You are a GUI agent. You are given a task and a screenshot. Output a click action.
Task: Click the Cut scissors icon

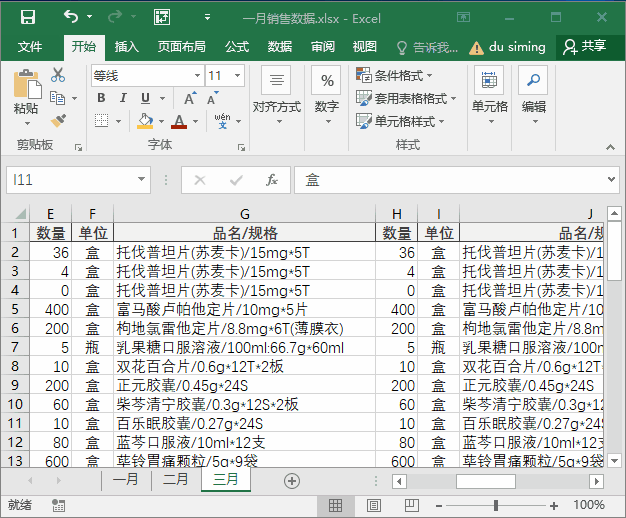coord(58,75)
